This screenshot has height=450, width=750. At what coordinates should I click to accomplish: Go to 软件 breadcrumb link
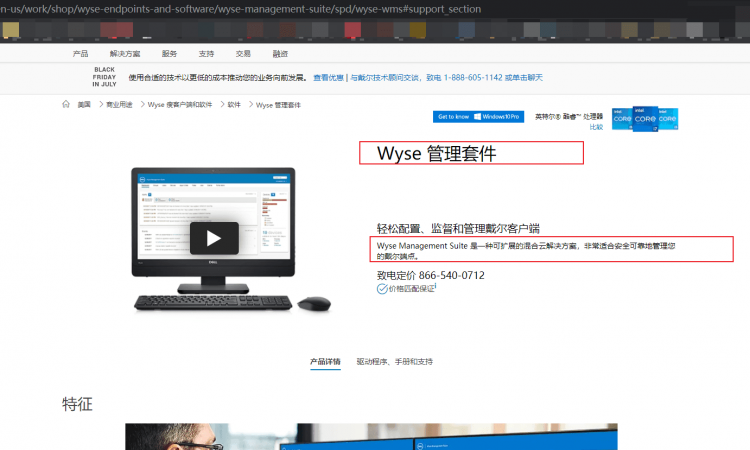tap(234, 105)
